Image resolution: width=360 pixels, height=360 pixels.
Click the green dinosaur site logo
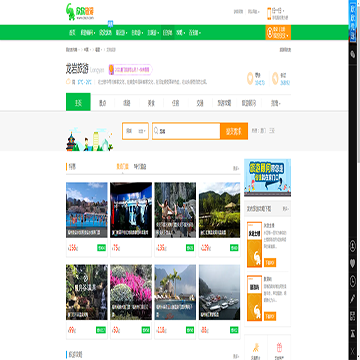click(x=80, y=12)
